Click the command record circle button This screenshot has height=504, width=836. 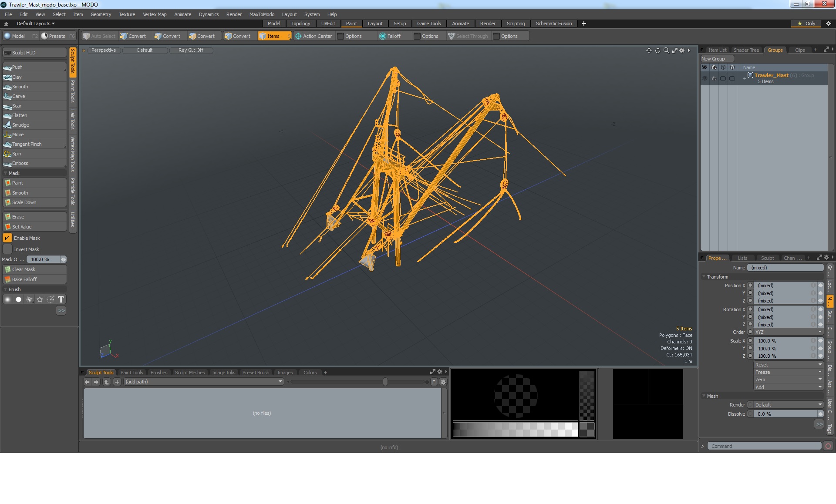click(x=828, y=446)
